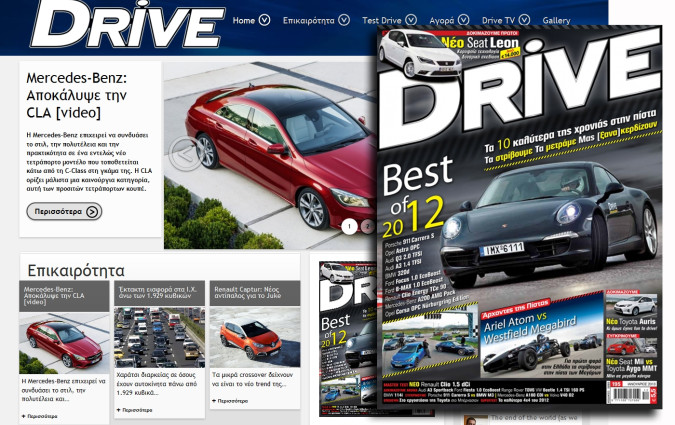Click the arrow icon inside Περισσότερα button
The width and height of the screenshot is (675, 425).
[x=92, y=211]
